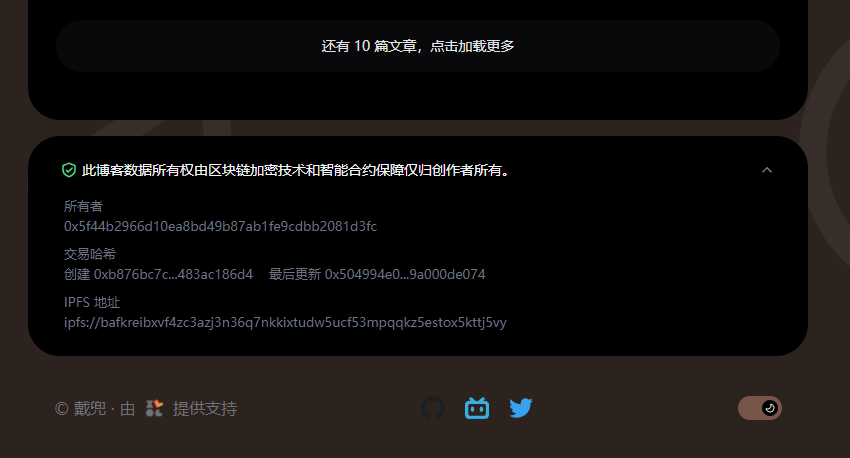Click the 交易哈希 label
The height and width of the screenshot is (458, 850).
(x=90, y=254)
